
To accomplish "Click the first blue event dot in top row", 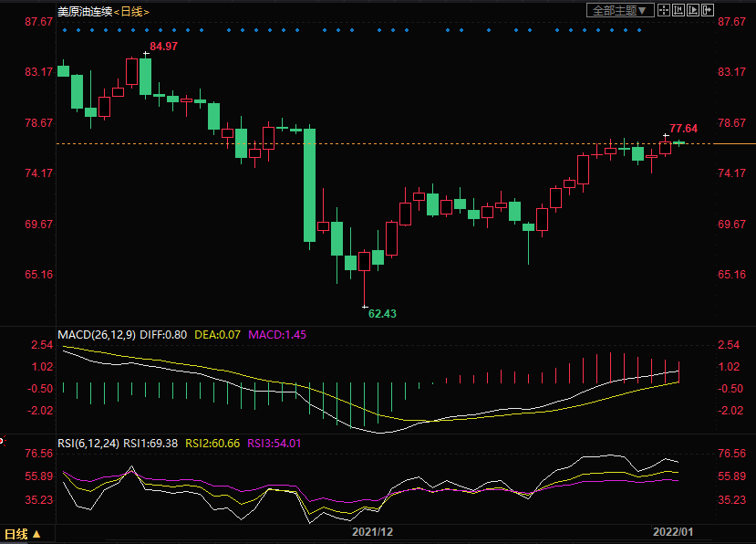I will pos(64,30).
